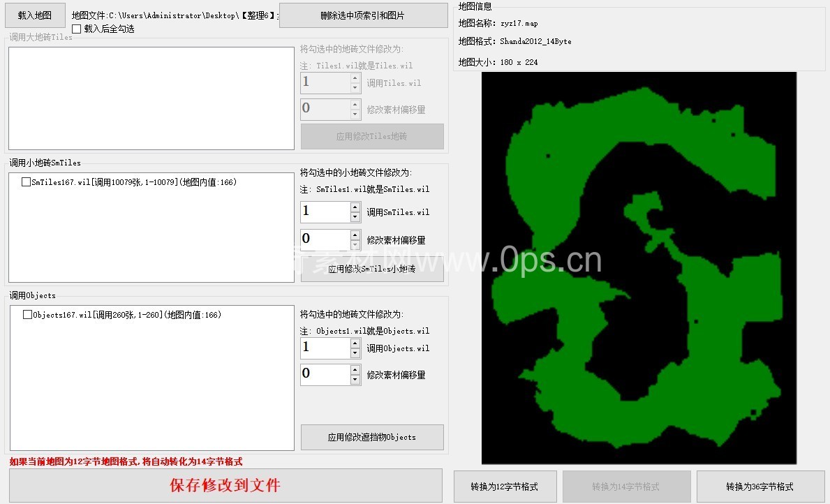Increase the 调用Objects.wil spinner value
This screenshot has height=504, width=830.
click(355, 343)
